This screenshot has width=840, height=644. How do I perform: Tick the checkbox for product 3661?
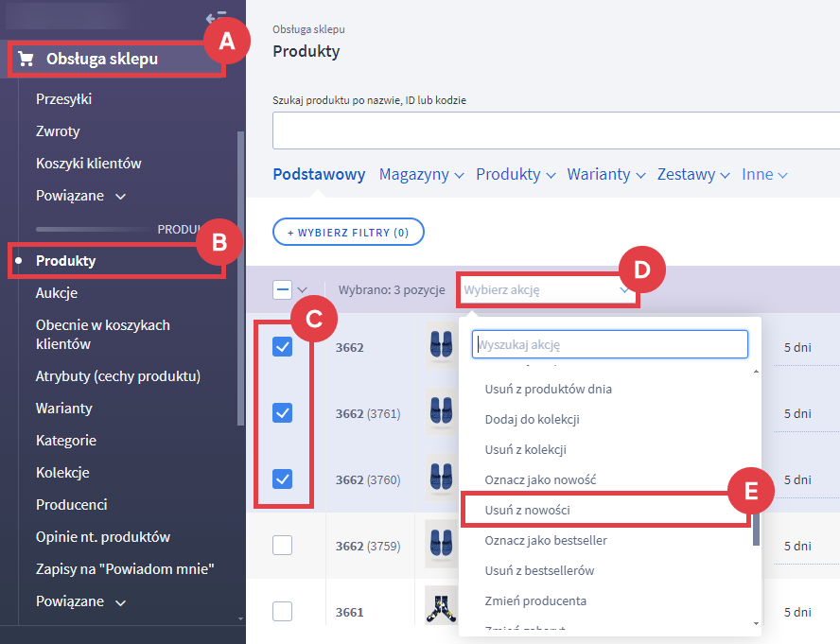(x=282, y=611)
